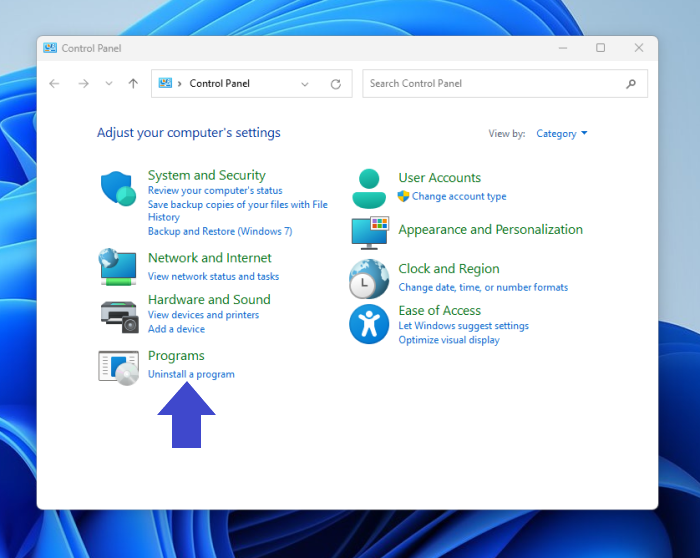
Task: Refresh the Control Panel view
Action: [x=336, y=84]
